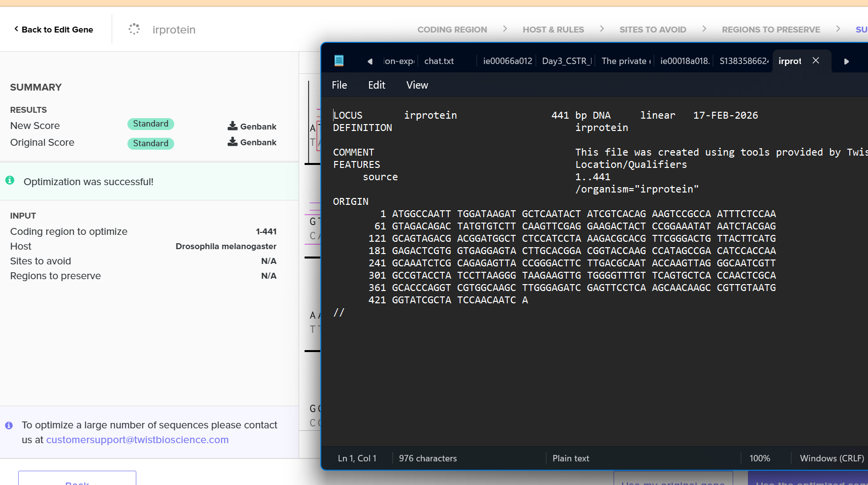Open the File menu in Notepad

(339, 85)
